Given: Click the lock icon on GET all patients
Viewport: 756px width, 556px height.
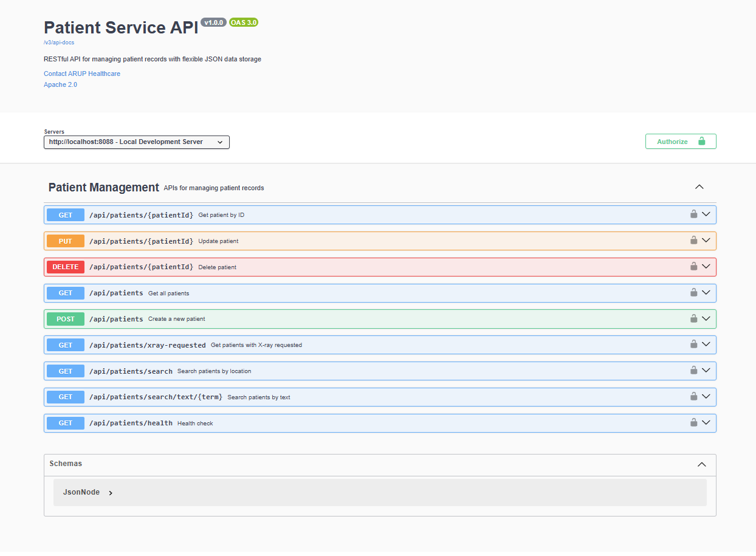Looking at the screenshot, I should (x=693, y=292).
